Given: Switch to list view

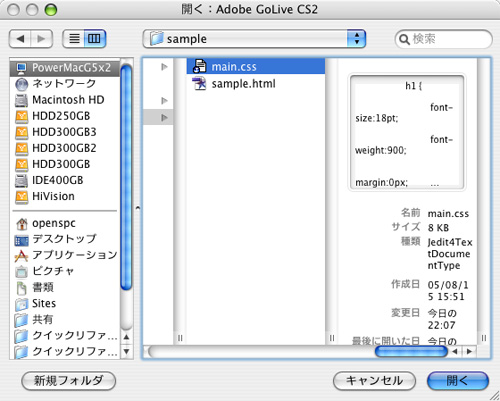Looking at the screenshot, I should pos(74,39).
